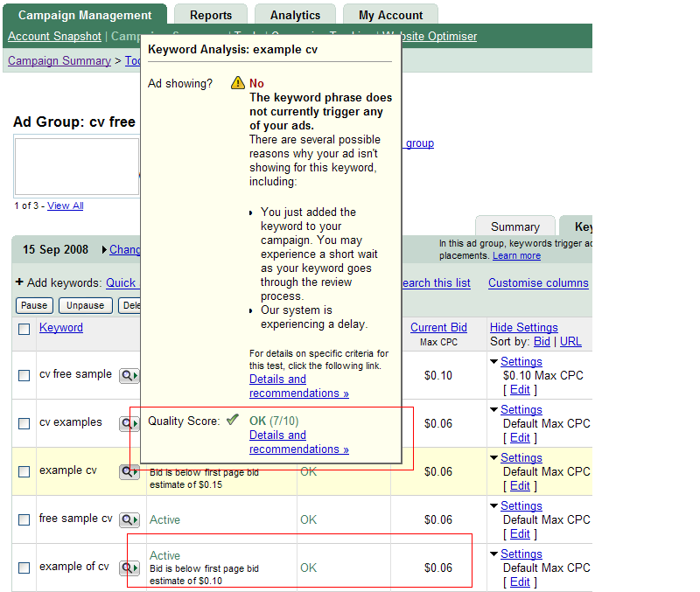Select the Summary tab
This screenshot has width=700, height=592.
(515, 226)
